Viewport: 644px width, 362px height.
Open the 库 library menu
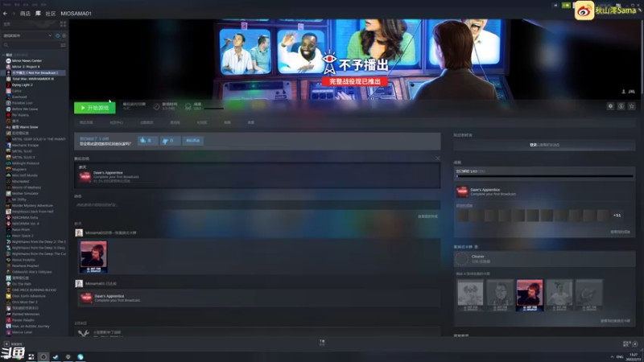[38, 14]
